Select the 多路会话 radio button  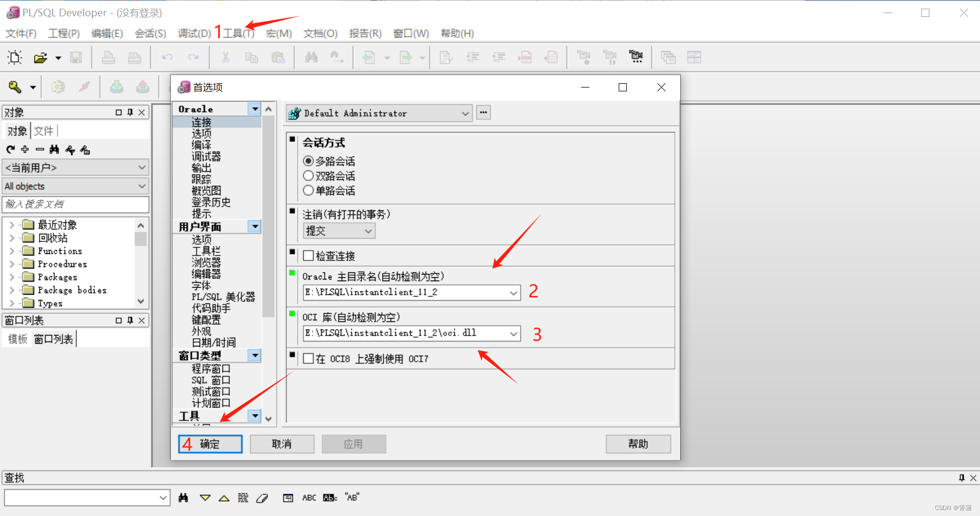pos(308,161)
